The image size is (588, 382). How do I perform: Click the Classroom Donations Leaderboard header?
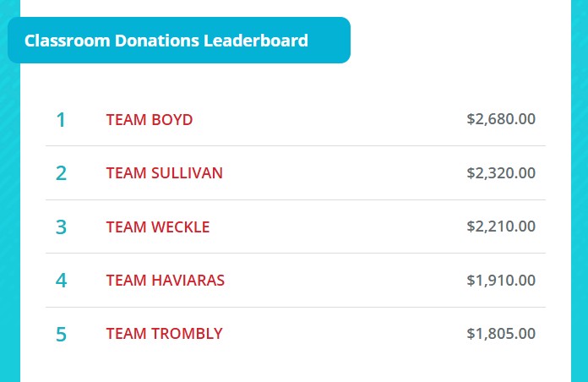[166, 41]
